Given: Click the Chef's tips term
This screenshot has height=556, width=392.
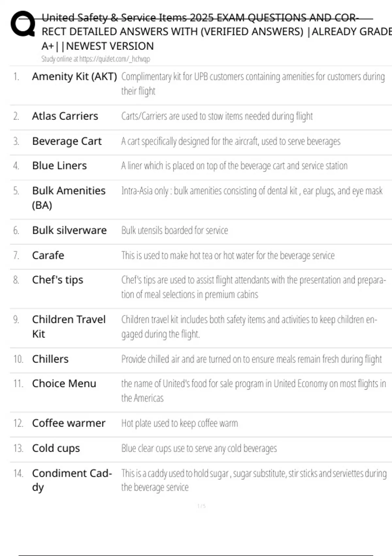Looking at the screenshot, I should pos(57,280).
